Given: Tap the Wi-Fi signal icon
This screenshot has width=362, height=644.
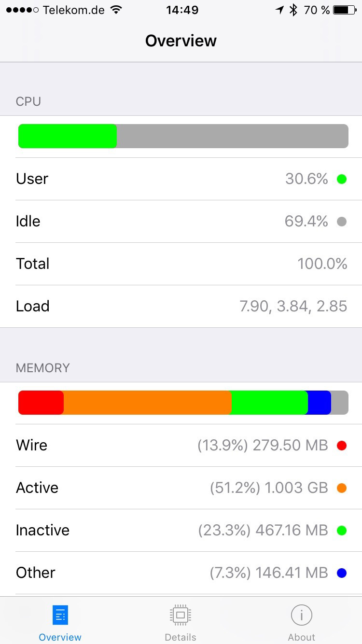Looking at the screenshot, I should click(116, 10).
